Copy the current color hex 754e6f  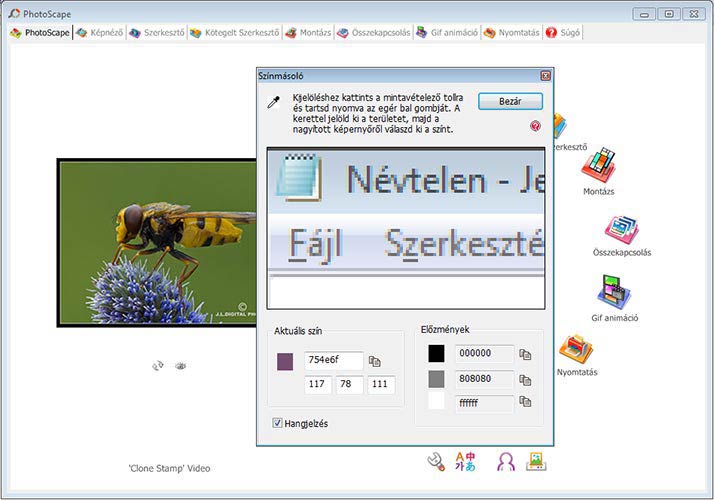pos(375,361)
